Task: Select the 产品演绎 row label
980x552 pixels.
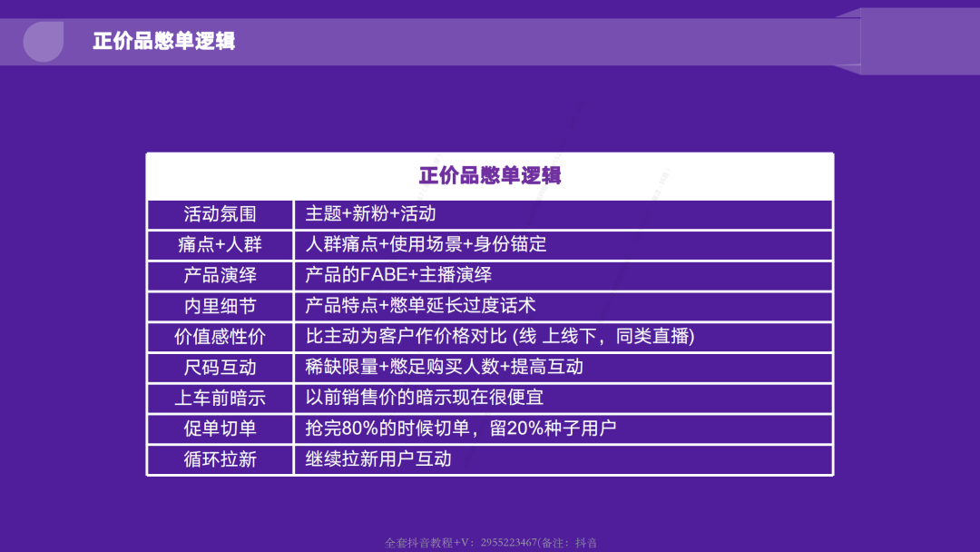Action: pos(220,276)
